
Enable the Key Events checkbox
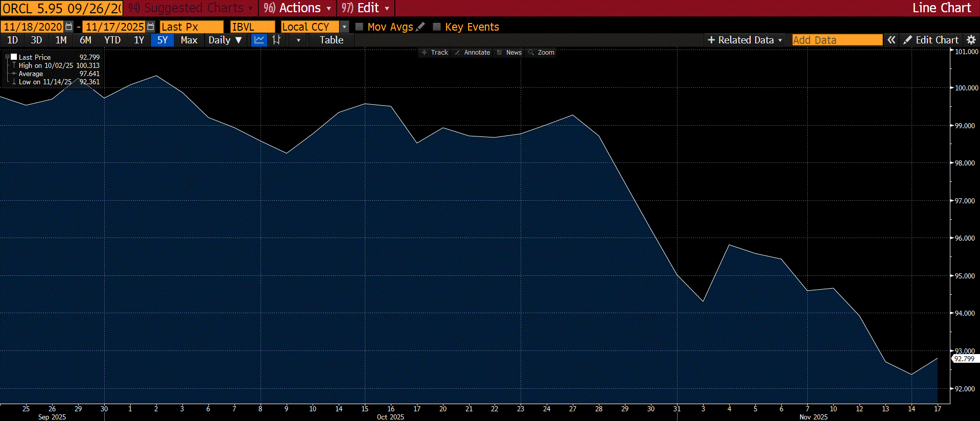coord(437,27)
